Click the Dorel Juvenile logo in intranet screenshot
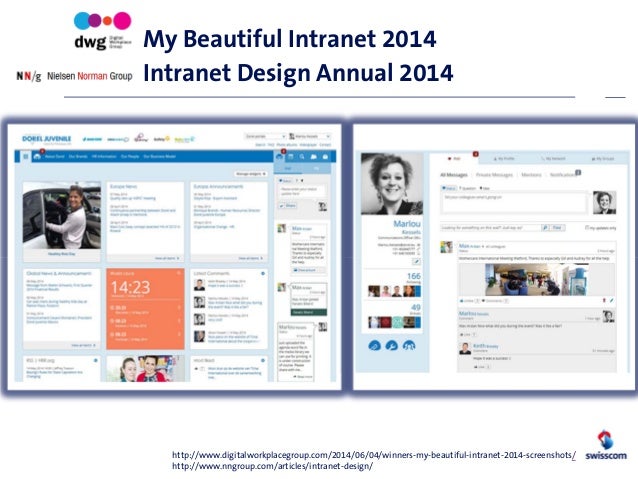 (x=47, y=139)
